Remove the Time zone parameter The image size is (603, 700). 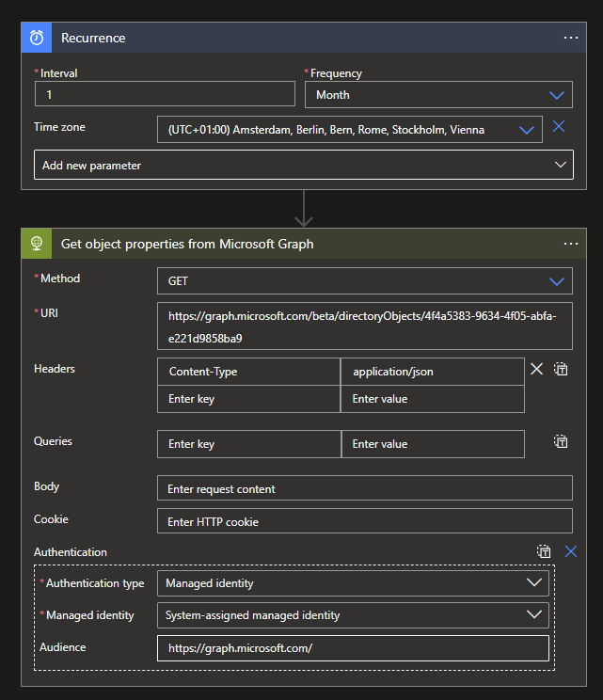click(559, 126)
